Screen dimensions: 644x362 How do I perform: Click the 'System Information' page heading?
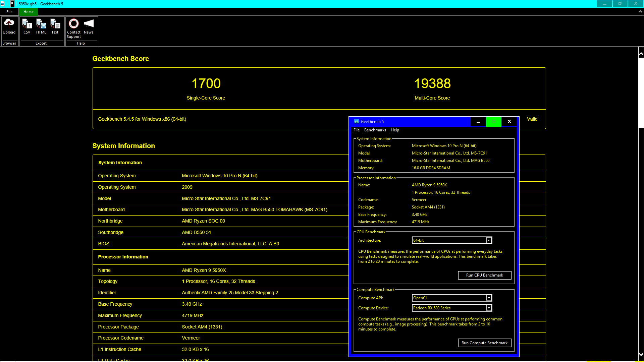point(124,146)
